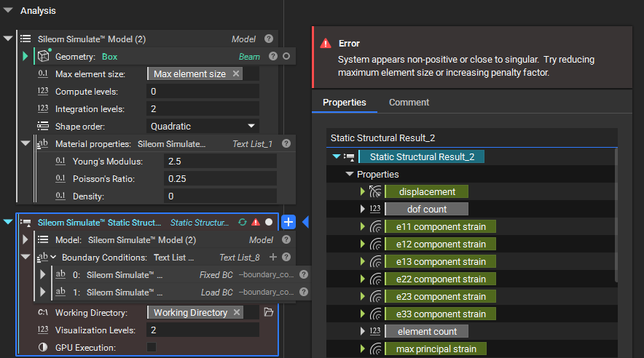Select the Properties tab
The width and height of the screenshot is (644, 358).
344,102
